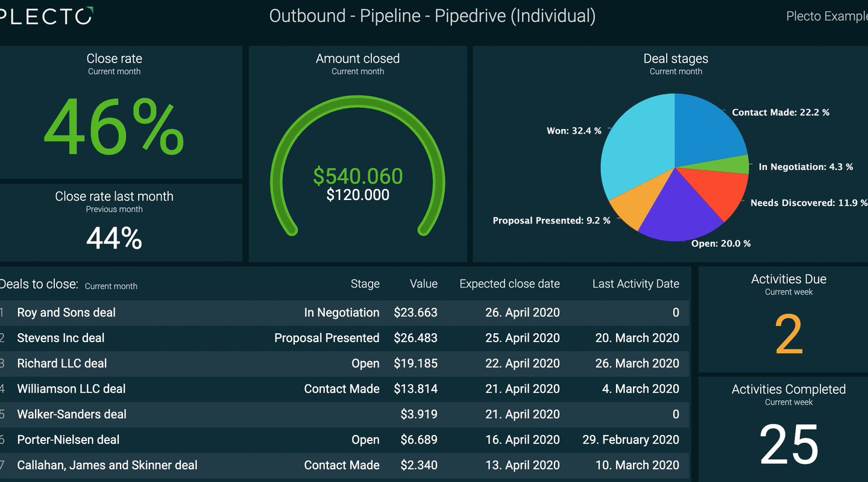Click the Needs Discovered: 11.9 % label
The image size is (868, 482).
point(809,203)
